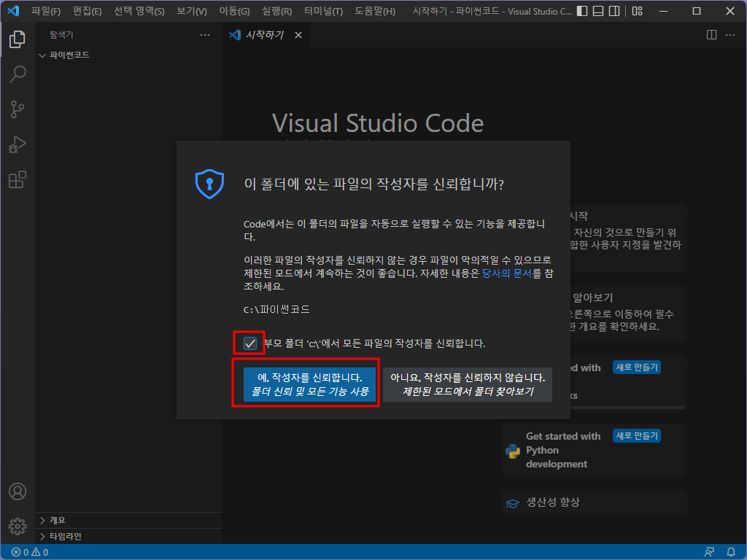Open the 선택 영역(S) menu
The width and height of the screenshot is (747, 560).
(139, 11)
